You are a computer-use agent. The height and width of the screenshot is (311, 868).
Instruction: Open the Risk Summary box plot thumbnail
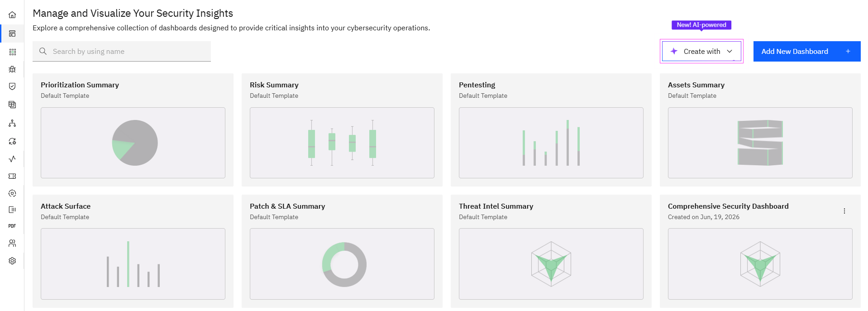[342, 143]
